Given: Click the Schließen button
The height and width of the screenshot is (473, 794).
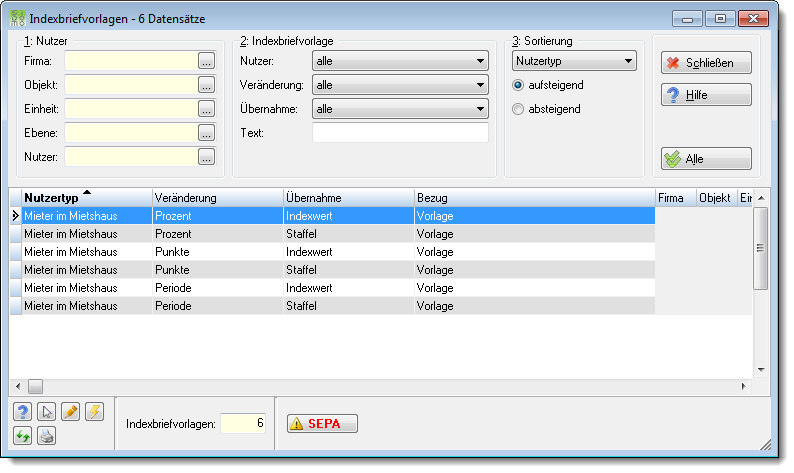Looking at the screenshot, I should pyautogui.click(x=706, y=63).
